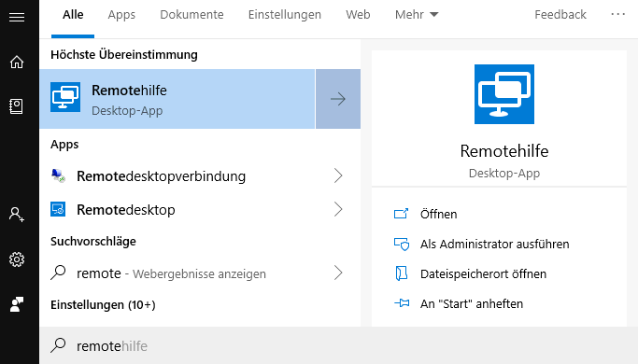Viewport: 638px width, 364px height.
Task: Open the hamburger menu in sidebar
Action: [x=17, y=17]
